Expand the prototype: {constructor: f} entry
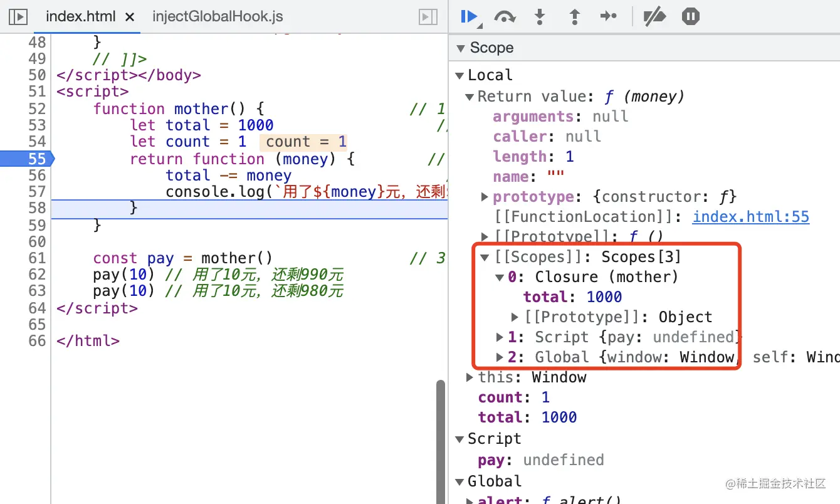The width and height of the screenshot is (840, 504). 485,197
